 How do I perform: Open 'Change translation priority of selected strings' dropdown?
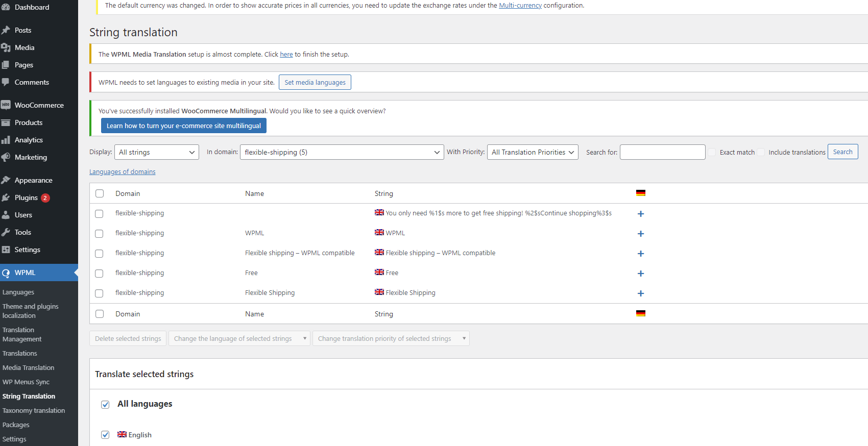pos(391,338)
